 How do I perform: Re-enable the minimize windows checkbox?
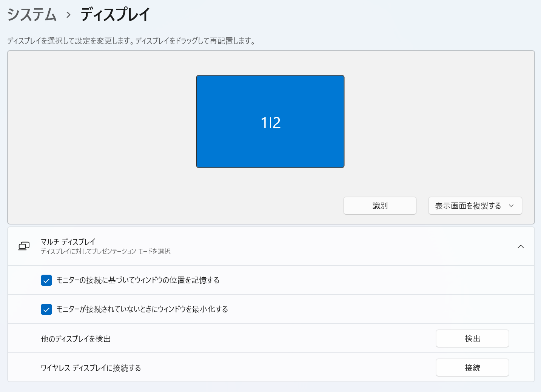pyautogui.click(x=46, y=309)
